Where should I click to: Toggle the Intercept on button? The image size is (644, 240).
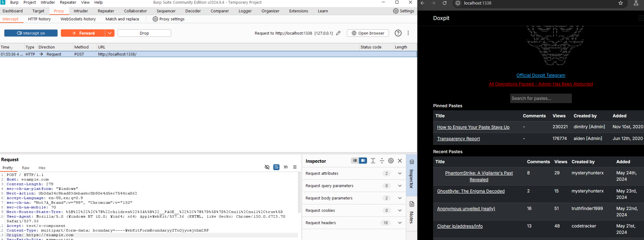tap(31, 33)
